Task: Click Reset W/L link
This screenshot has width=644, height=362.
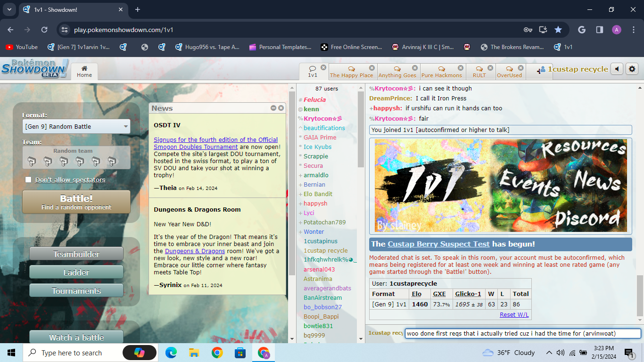Action: 514,314
